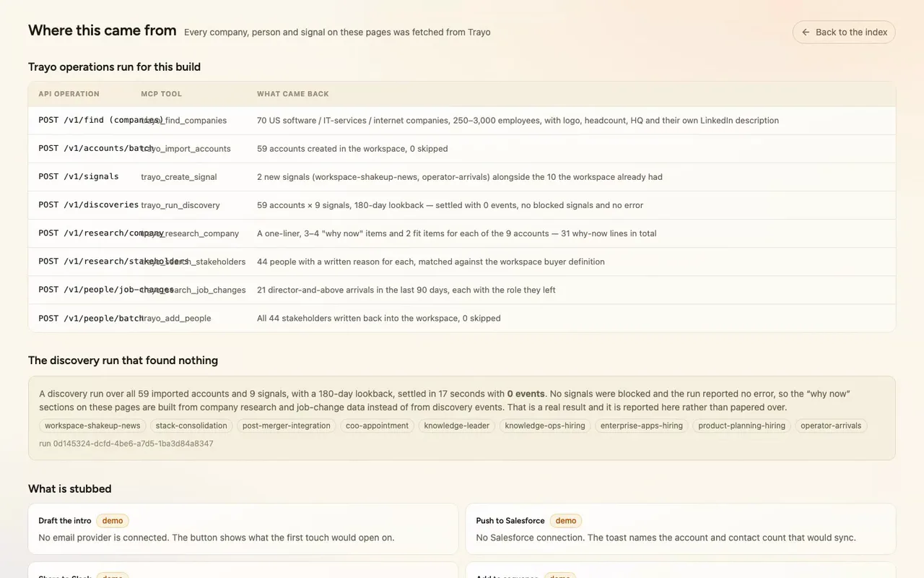Select the workspace-shakeup-news signal chip
Viewport: 924px width, 578px height.
(x=92, y=426)
